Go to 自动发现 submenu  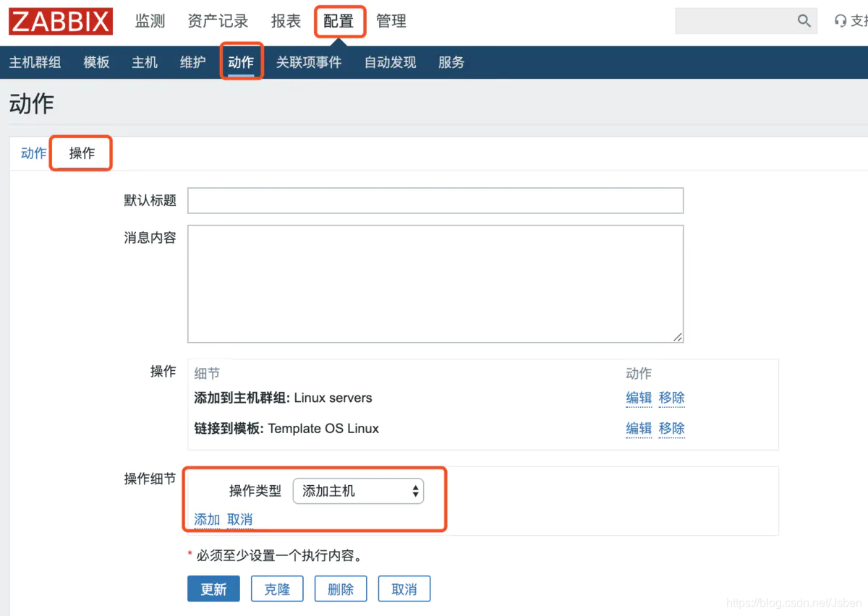pyautogui.click(x=390, y=62)
